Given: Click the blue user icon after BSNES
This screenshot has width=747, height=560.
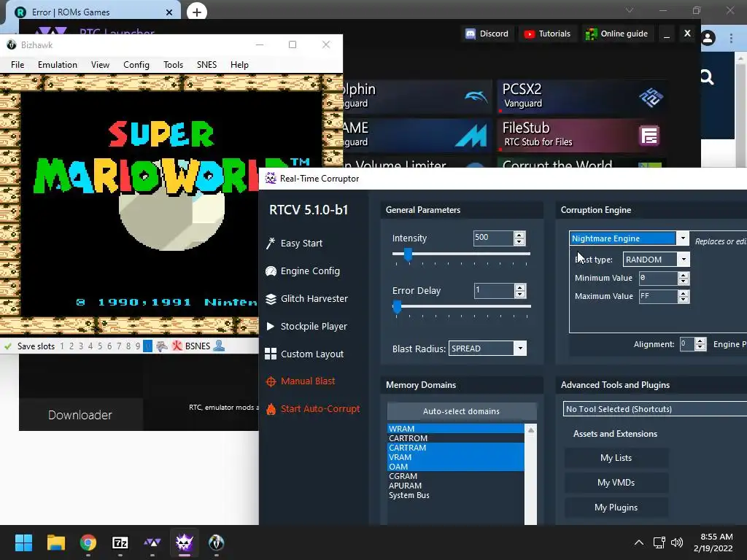Looking at the screenshot, I should point(219,346).
